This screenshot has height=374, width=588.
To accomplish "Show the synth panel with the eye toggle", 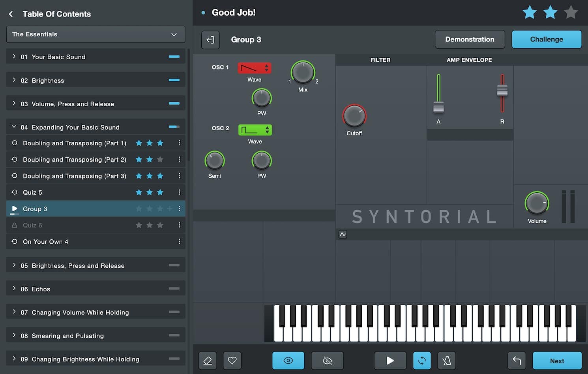I will [288, 361].
